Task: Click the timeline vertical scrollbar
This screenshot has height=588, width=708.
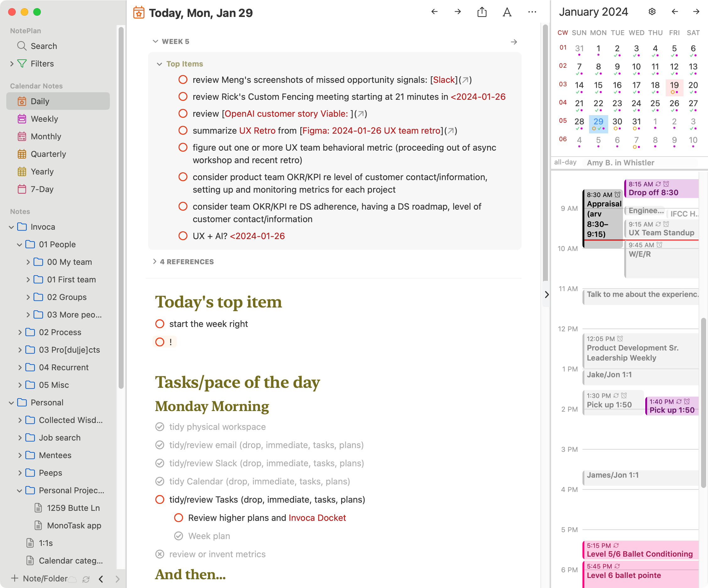Action: [x=703, y=403]
